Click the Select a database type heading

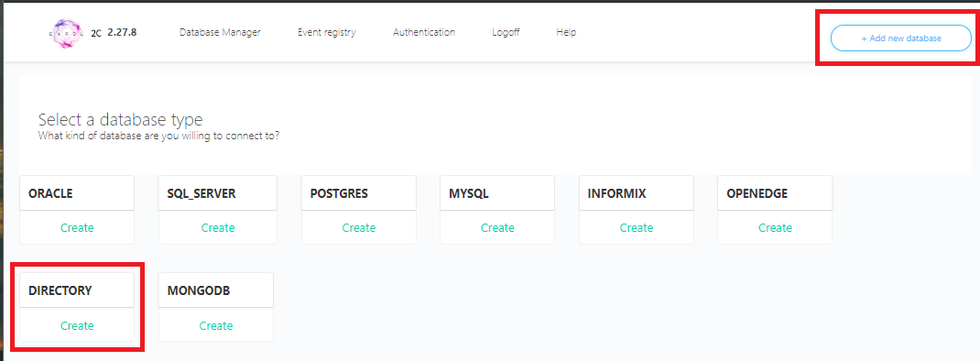coord(121,119)
